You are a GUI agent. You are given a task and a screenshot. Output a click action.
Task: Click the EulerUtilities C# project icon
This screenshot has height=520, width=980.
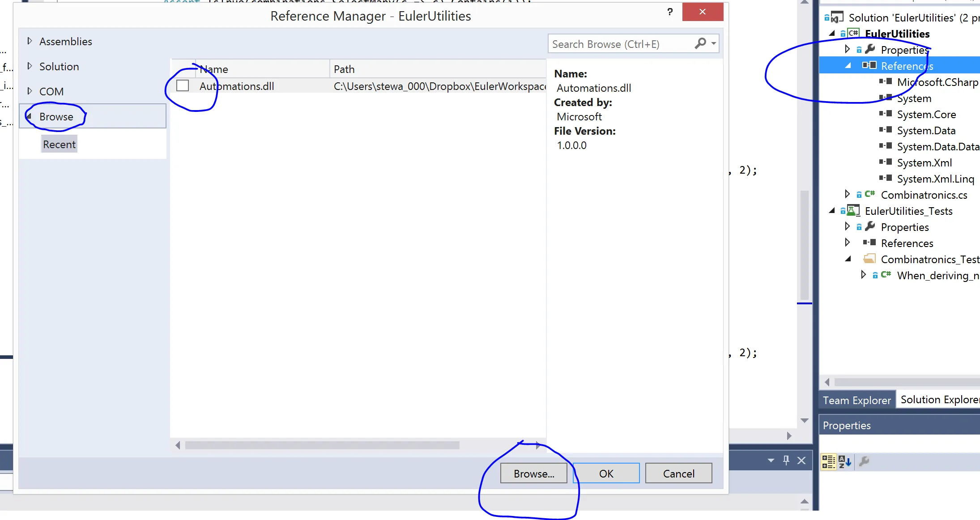coord(853,33)
